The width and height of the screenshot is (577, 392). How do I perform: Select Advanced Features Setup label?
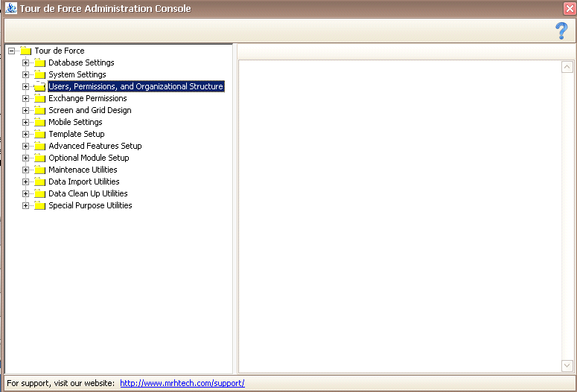tap(95, 146)
